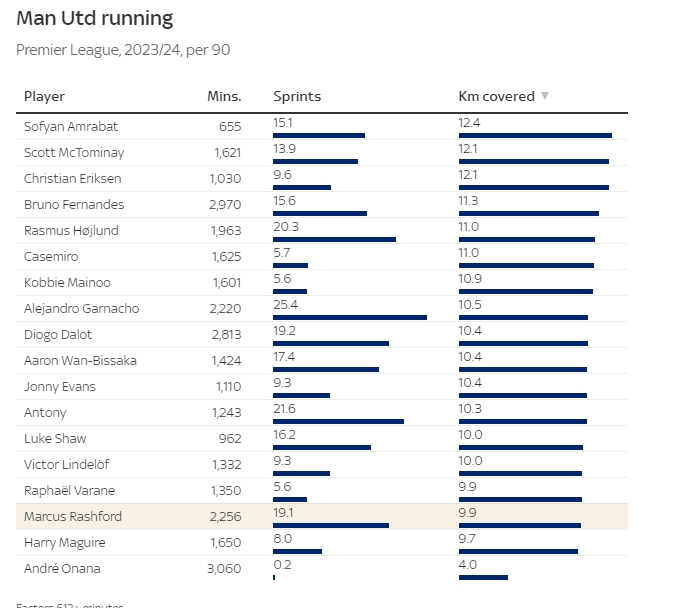Sort table by Player column header
The width and height of the screenshot is (686, 608).
(45, 97)
